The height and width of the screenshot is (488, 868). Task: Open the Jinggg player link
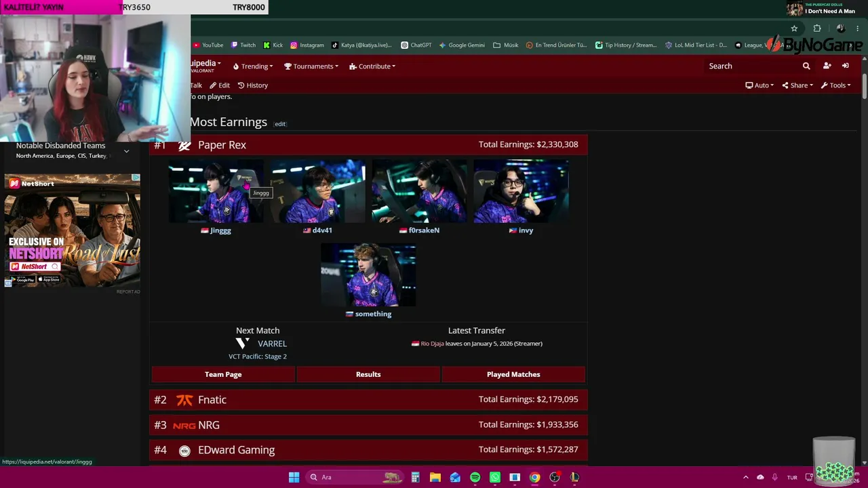(220, 230)
